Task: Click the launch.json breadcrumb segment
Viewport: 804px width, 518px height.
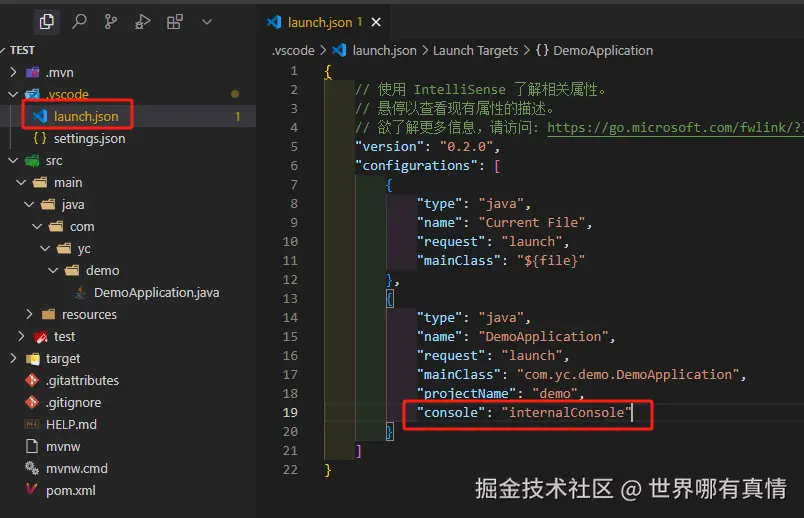Action: (x=385, y=50)
